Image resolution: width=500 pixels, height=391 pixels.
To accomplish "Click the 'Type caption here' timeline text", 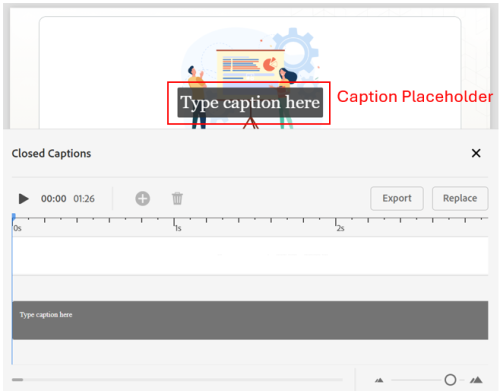I will point(46,315).
